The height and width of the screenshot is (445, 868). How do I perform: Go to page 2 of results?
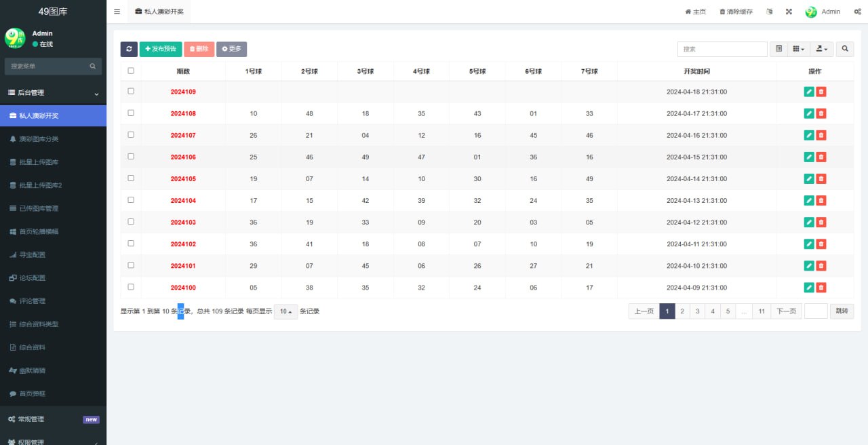pos(682,311)
